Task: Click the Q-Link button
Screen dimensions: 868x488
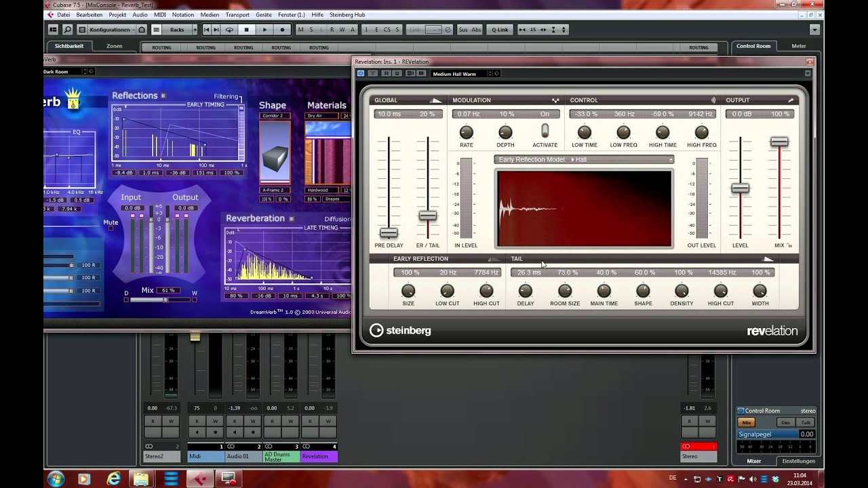Action: click(x=500, y=30)
